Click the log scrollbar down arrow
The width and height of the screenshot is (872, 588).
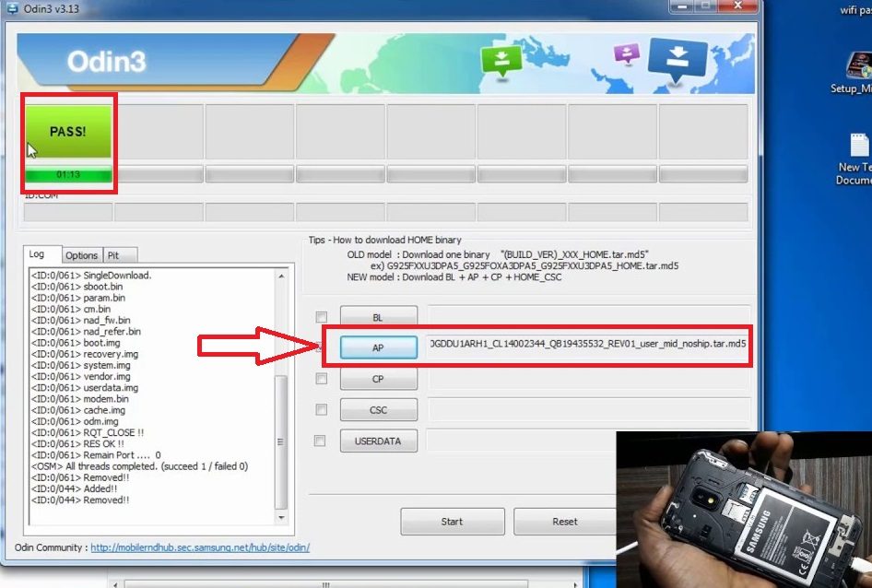coord(281,517)
